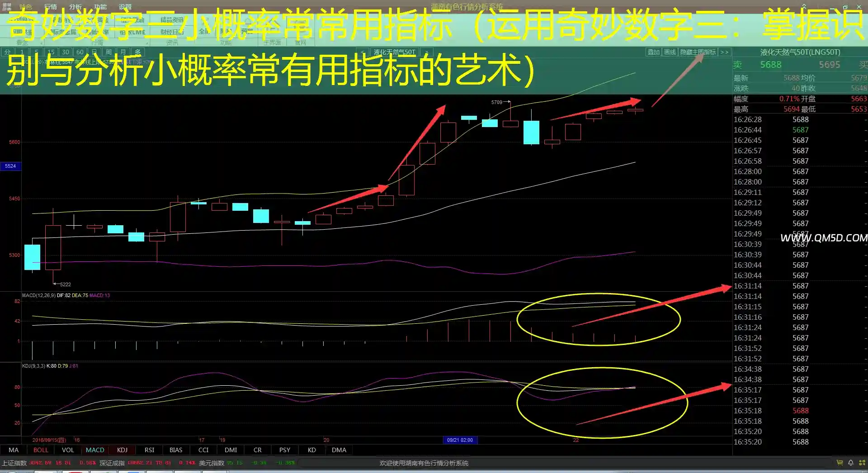
Task: Click 深证成指 in the status bar
Action: click(x=112, y=463)
